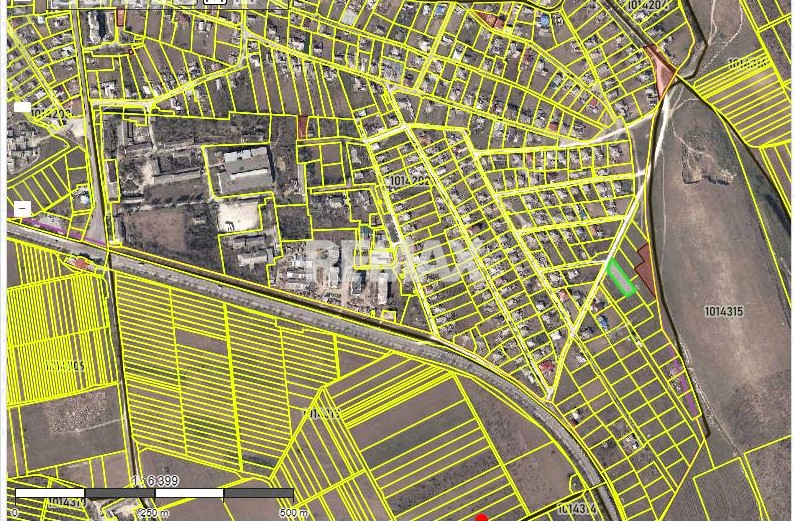Click the zone label left of the fields
Screen dimensions: 794x521
click(x=65, y=366)
